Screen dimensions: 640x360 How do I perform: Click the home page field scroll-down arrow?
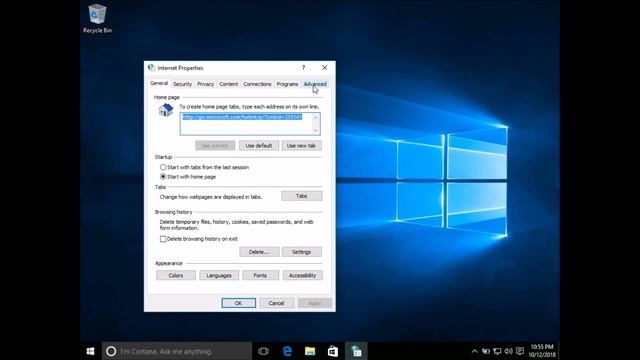[x=315, y=131]
